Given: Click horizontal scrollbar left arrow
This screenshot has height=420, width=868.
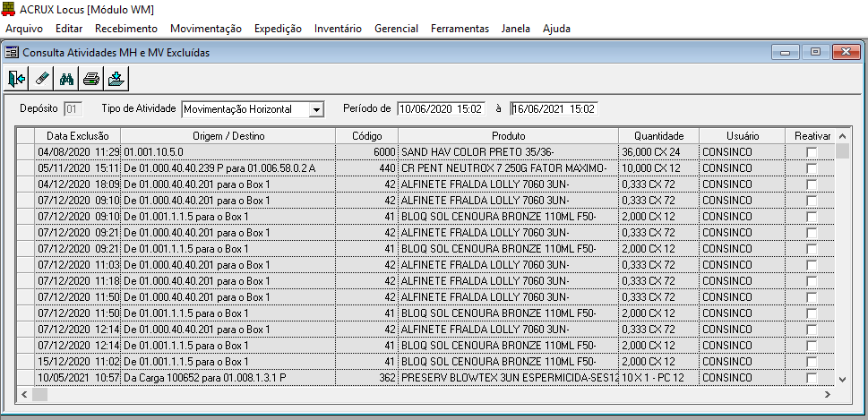Looking at the screenshot, I should click(x=24, y=395).
